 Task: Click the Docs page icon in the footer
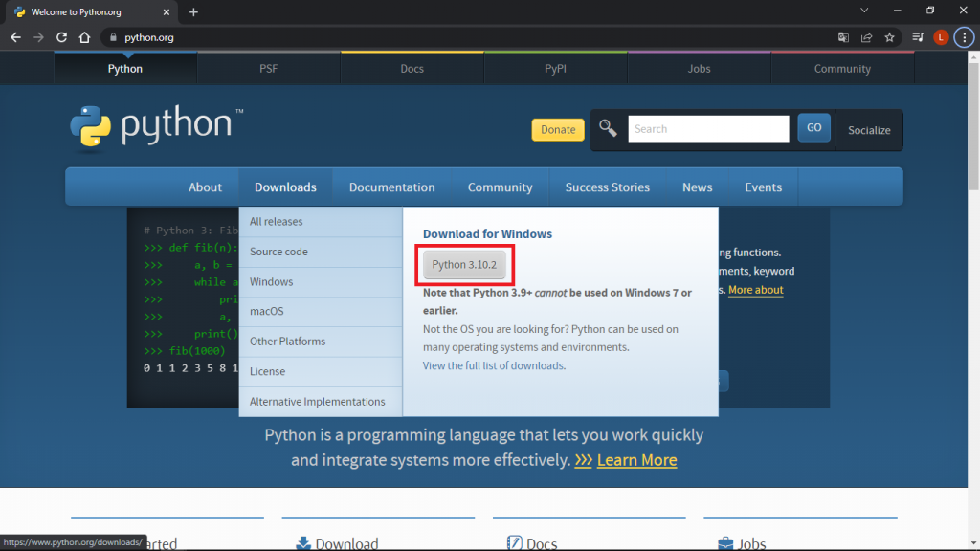click(x=514, y=541)
